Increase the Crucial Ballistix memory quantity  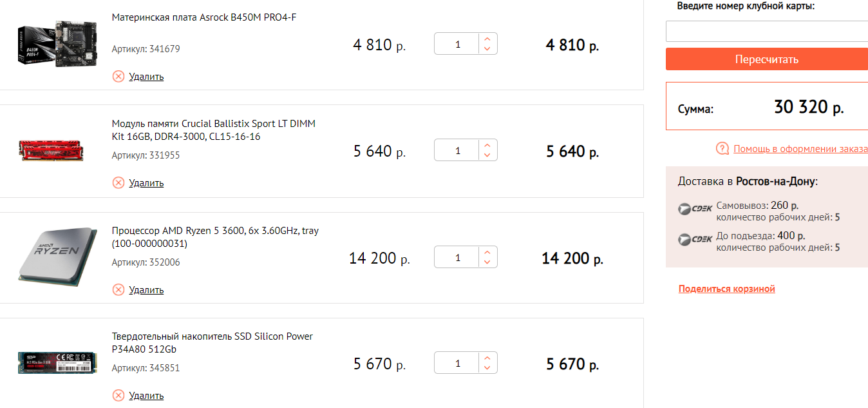pos(487,145)
